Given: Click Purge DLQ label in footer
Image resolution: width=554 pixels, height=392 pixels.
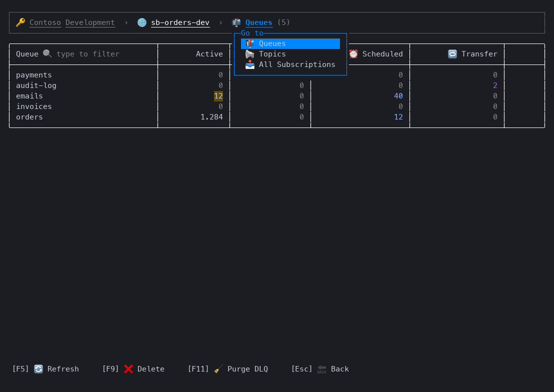Looking at the screenshot, I should pos(247,369).
